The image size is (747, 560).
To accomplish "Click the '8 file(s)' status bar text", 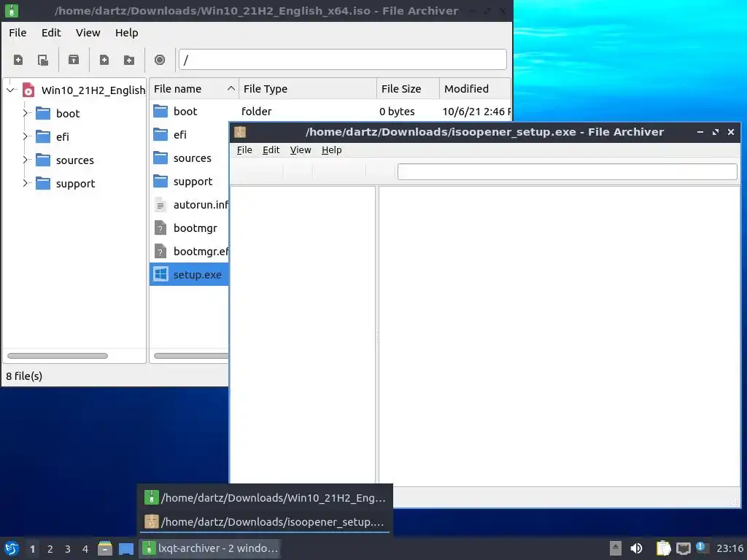I will tap(24, 376).
